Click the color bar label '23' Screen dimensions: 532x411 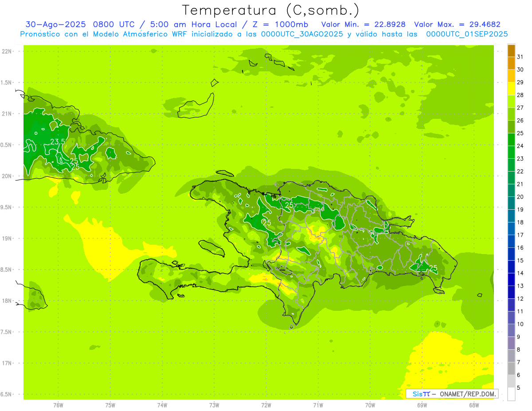click(520, 159)
